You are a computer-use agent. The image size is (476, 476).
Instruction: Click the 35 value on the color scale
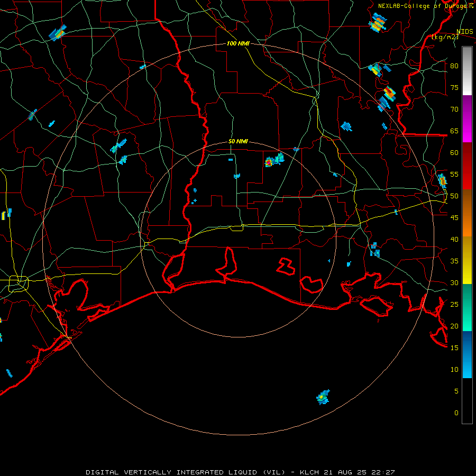454,261
